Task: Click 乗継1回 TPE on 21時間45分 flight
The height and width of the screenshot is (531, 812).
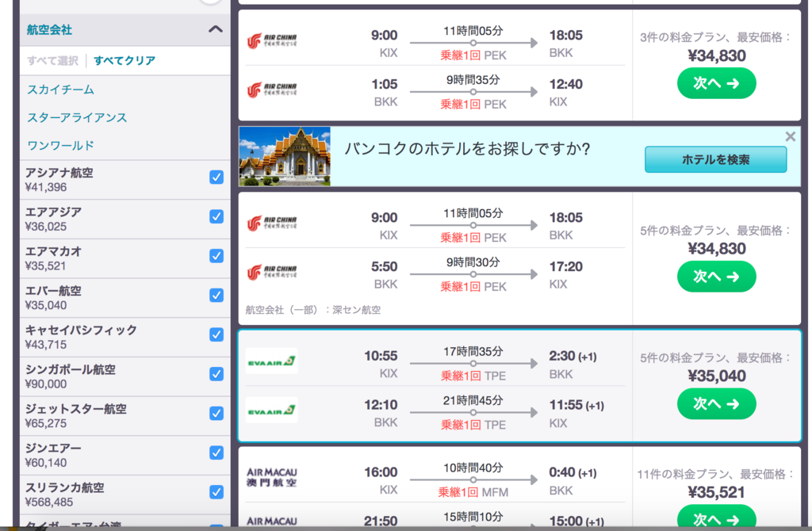Action: pyautogui.click(x=473, y=425)
